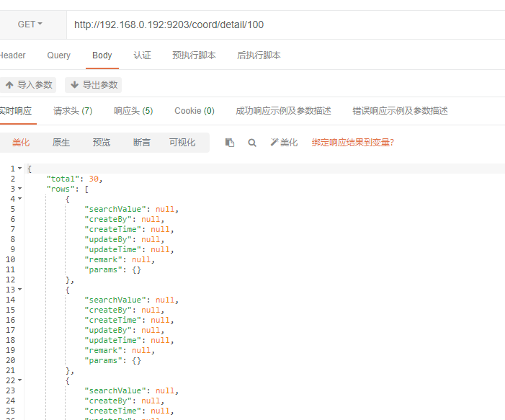Click the "total" key on line 2
The width and height of the screenshot is (505, 420).
(63, 179)
